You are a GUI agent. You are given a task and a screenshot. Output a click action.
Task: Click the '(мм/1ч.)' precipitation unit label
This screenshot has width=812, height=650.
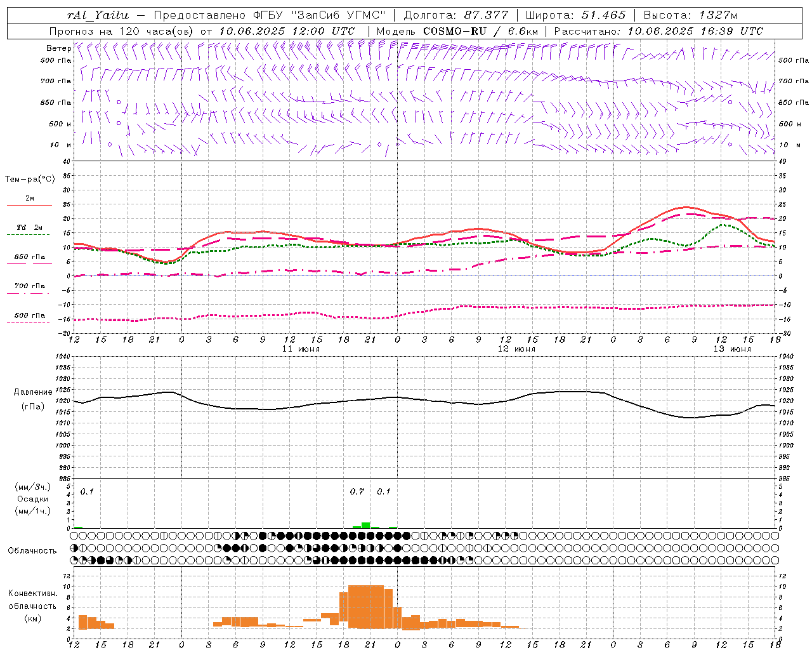coord(33,511)
